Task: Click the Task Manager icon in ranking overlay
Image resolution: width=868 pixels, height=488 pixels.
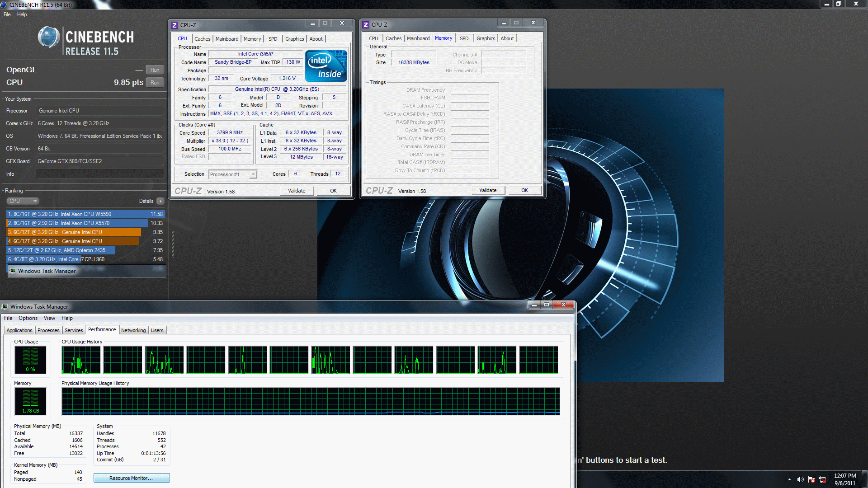Action: 13,271
